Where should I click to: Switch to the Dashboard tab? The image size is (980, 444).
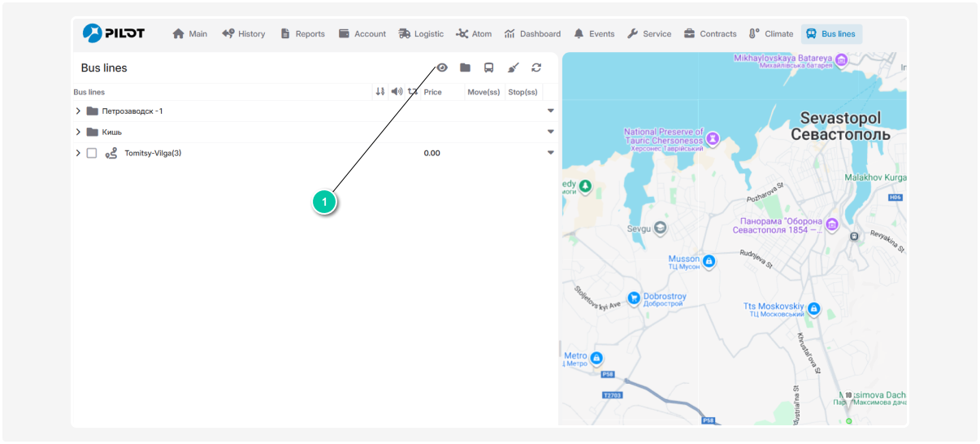point(532,34)
